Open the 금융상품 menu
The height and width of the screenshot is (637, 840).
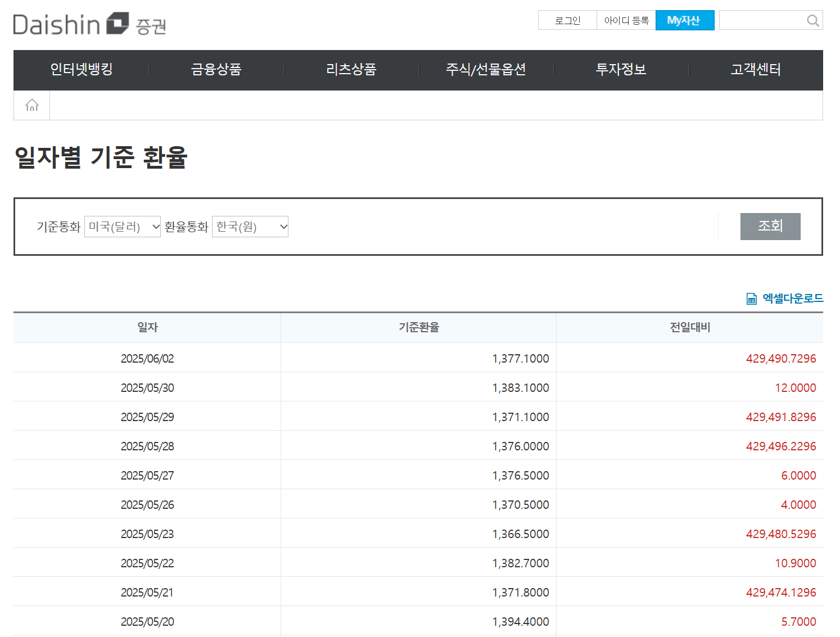(216, 70)
